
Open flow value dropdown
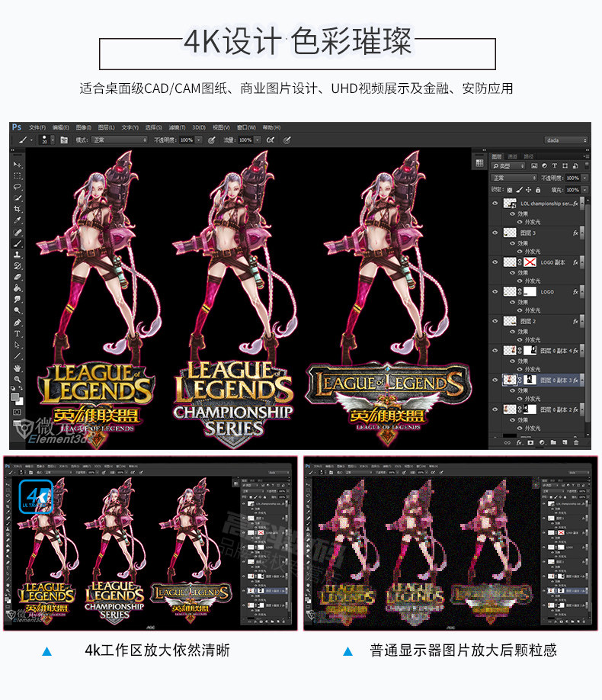tap(258, 140)
